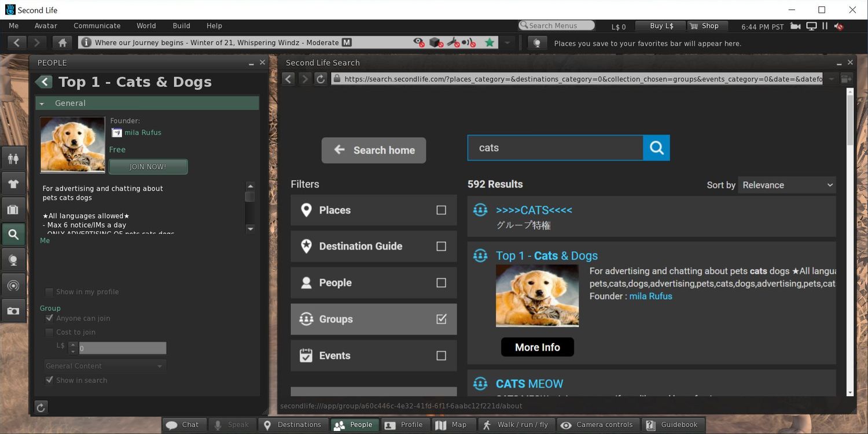Open the Avatar menu

click(x=46, y=26)
